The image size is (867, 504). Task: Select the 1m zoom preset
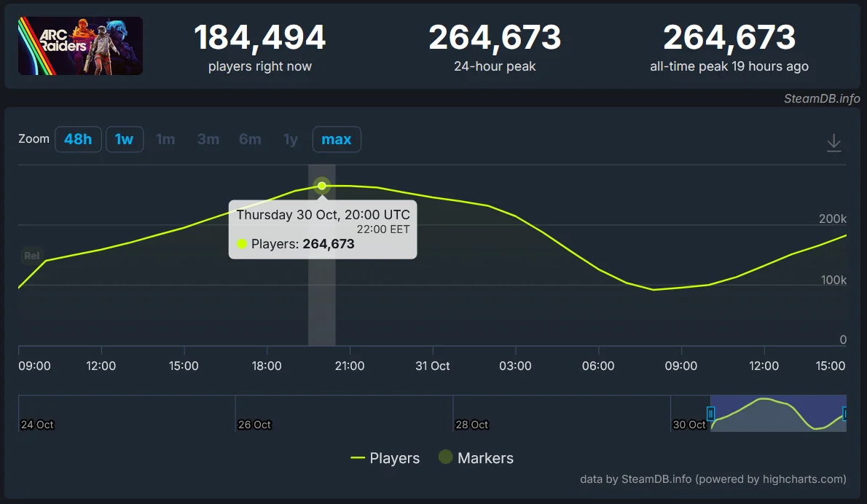(x=165, y=139)
